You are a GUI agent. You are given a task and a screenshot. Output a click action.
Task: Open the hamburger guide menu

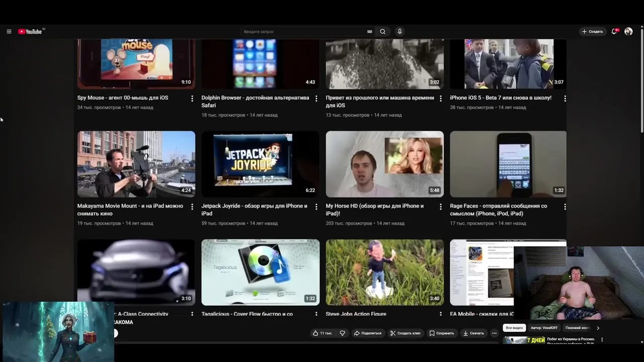9,32
